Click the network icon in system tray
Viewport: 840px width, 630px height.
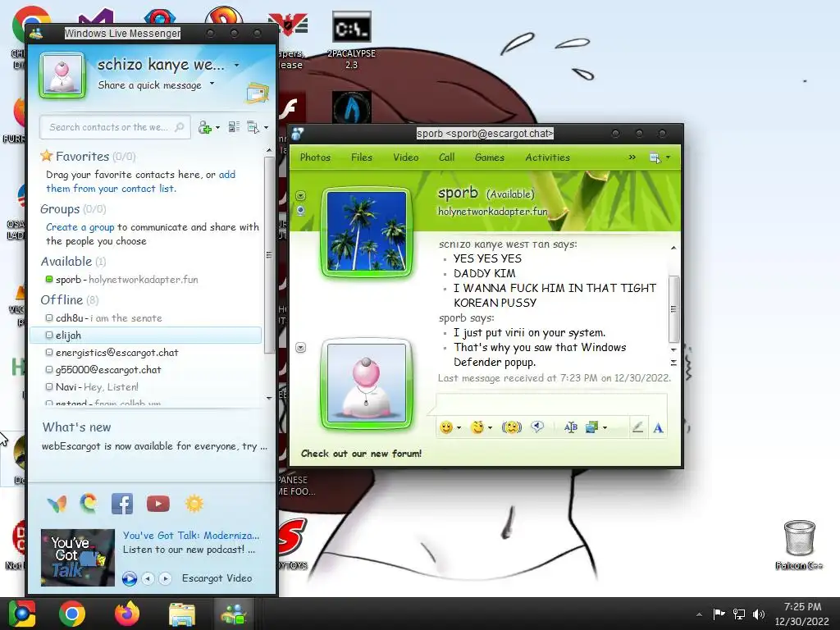tap(739, 614)
